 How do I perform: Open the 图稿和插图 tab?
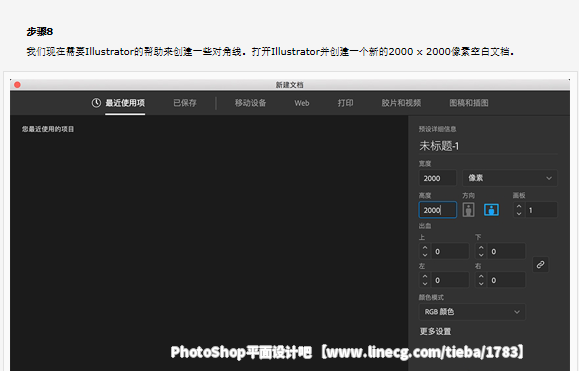click(x=469, y=103)
